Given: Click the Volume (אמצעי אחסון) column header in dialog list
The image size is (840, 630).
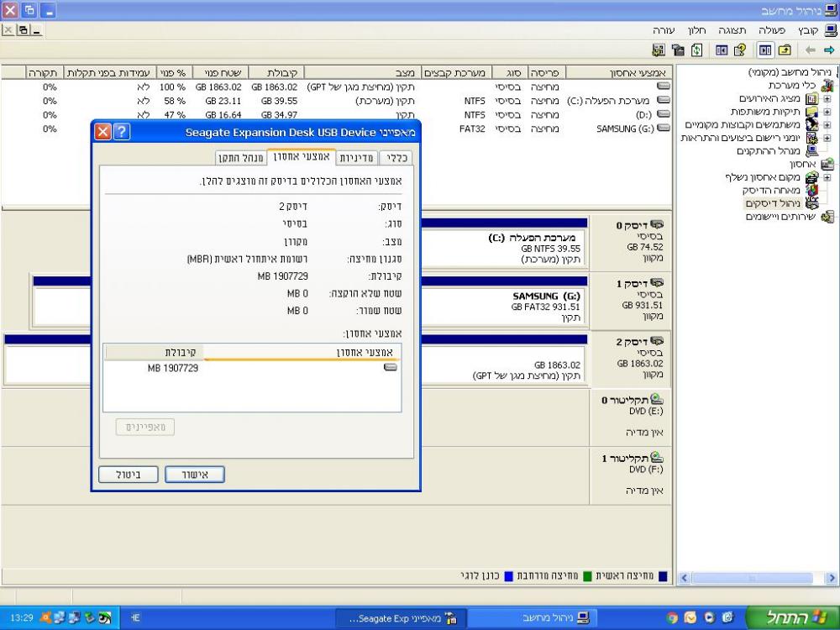Looking at the screenshot, I should click(302, 352).
